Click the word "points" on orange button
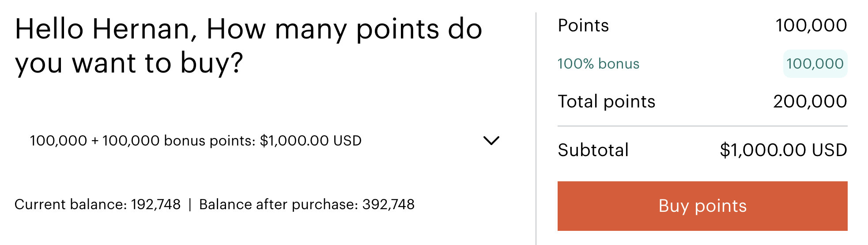 (721, 207)
